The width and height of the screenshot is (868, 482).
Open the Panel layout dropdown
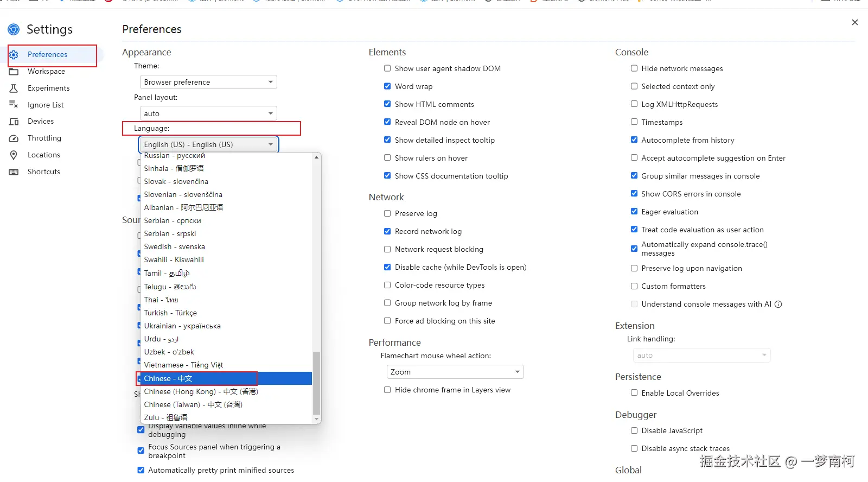coord(208,113)
